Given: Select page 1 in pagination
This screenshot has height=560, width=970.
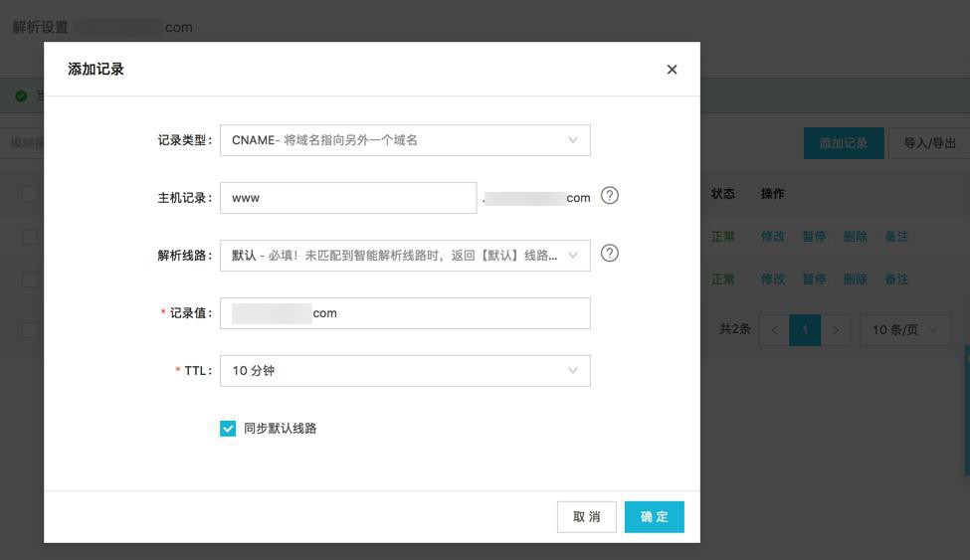Looking at the screenshot, I should pos(805,330).
